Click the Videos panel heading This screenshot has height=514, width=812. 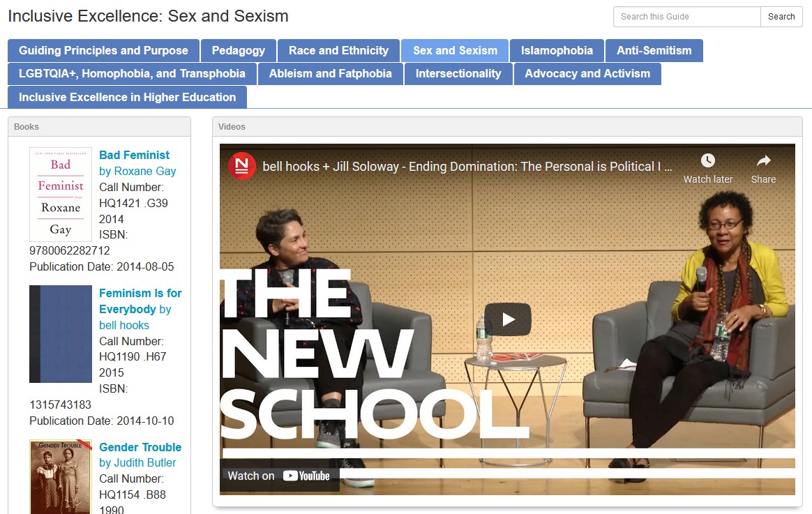click(x=232, y=127)
